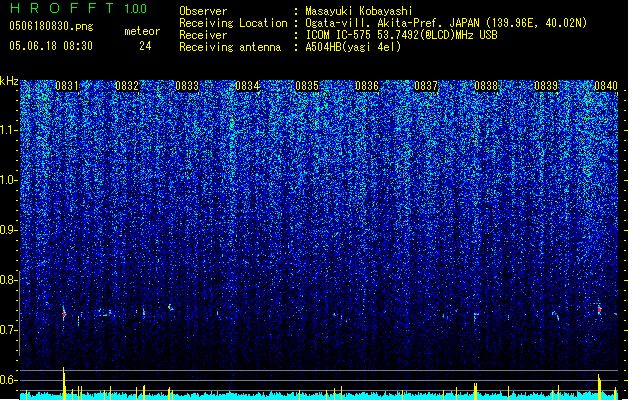The width and height of the screenshot is (629, 400).
Task: Click the 0833 time marker
Action: [187, 86]
